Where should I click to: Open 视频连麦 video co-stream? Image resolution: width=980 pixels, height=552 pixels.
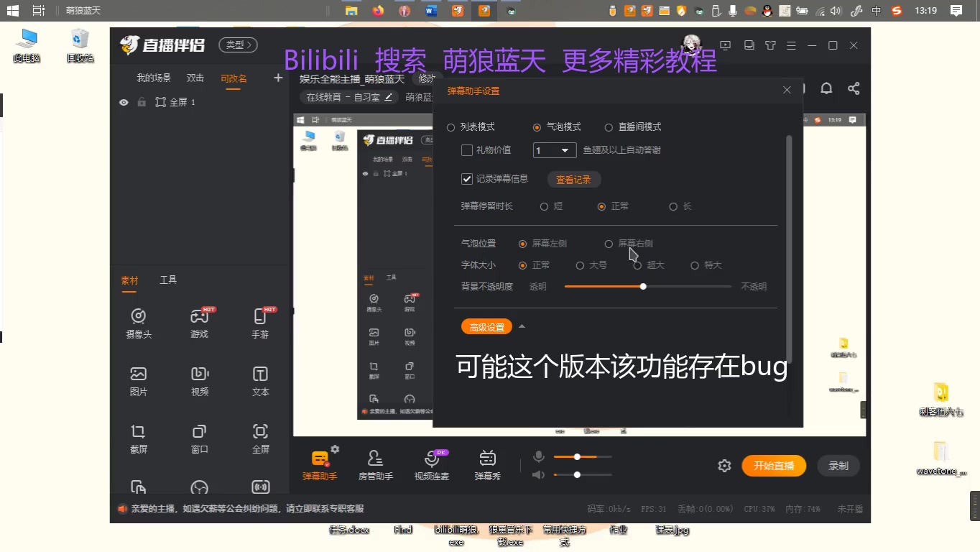click(x=431, y=466)
